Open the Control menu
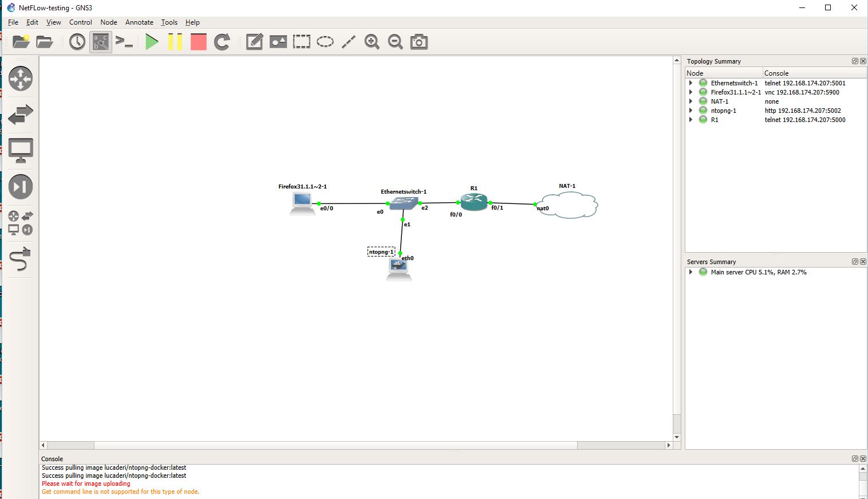The image size is (868, 499). [81, 22]
